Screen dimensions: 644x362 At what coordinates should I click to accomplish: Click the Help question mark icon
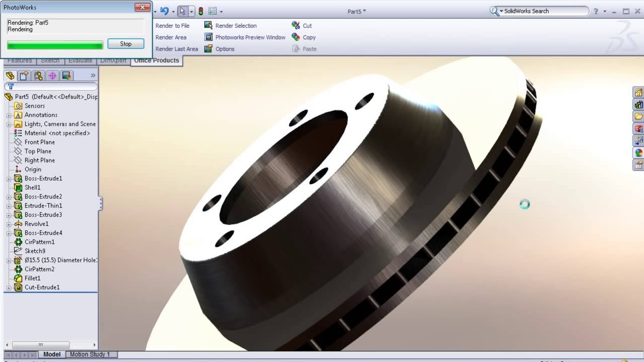click(596, 11)
